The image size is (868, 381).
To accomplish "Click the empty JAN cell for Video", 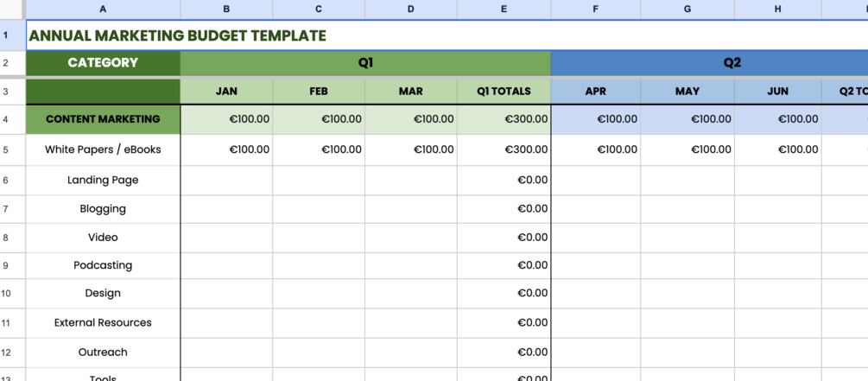I will tap(226, 237).
